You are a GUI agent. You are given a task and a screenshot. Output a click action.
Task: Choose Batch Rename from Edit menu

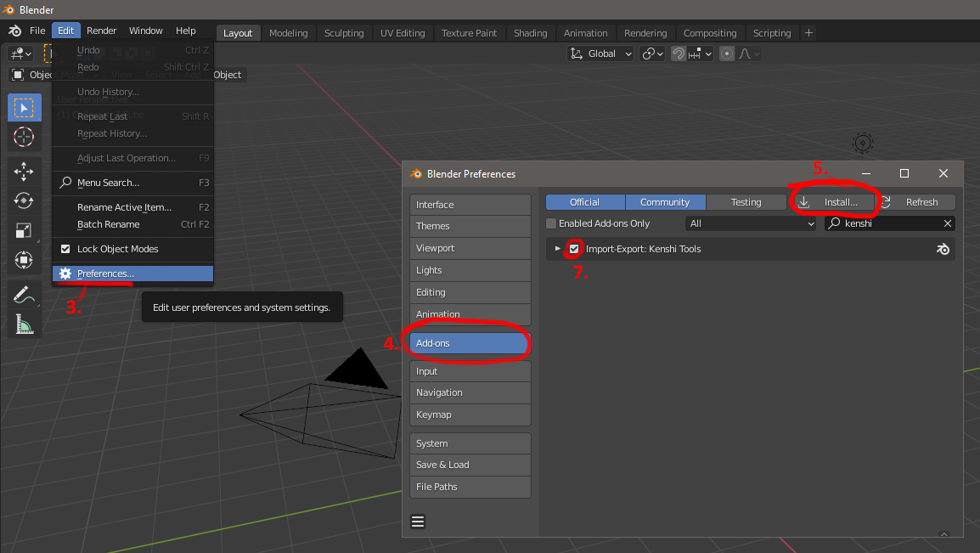click(x=133, y=224)
